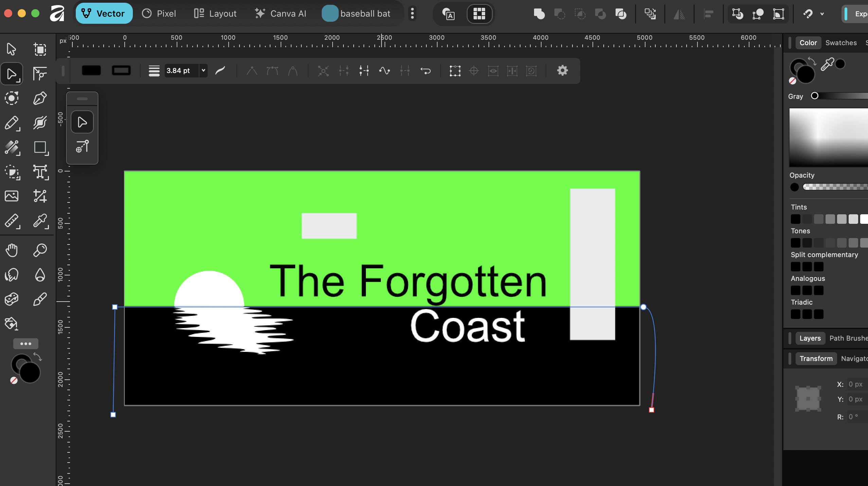This screenshot has width=868, height=486.
Task: Select the Artistic Text tool
Action: pyautogui.click(x=40, y=172)
